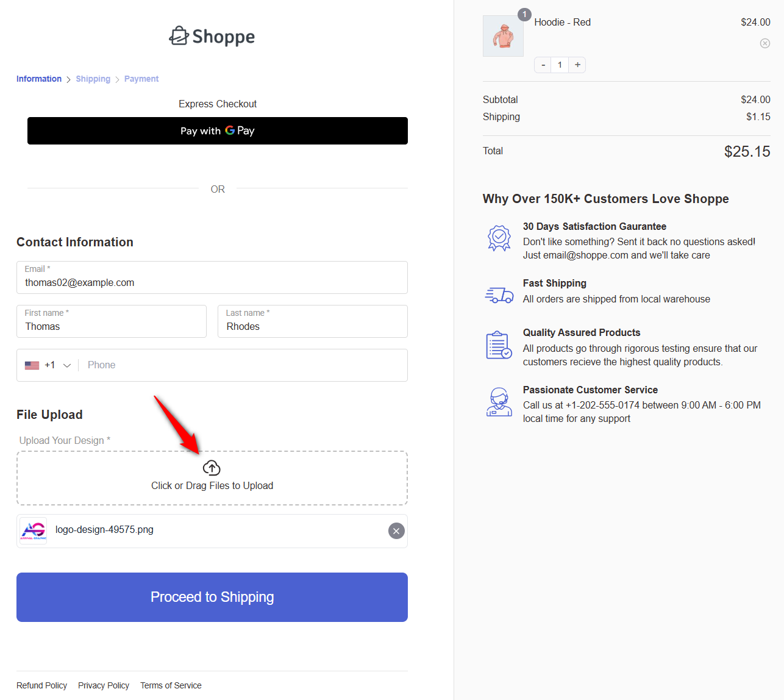Pay with Google Pay
Image resolution: width=784 pixels, height=700 pixels.
217,130
